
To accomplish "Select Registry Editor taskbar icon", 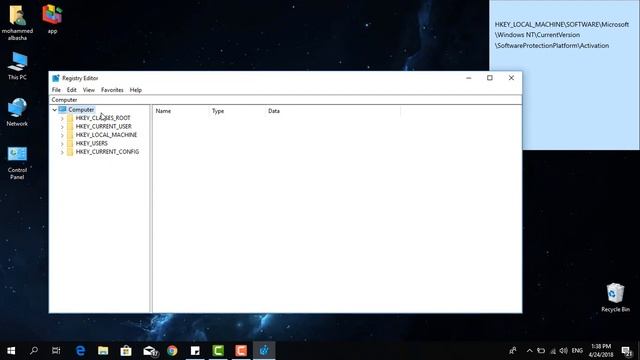I will click(264, 350).
